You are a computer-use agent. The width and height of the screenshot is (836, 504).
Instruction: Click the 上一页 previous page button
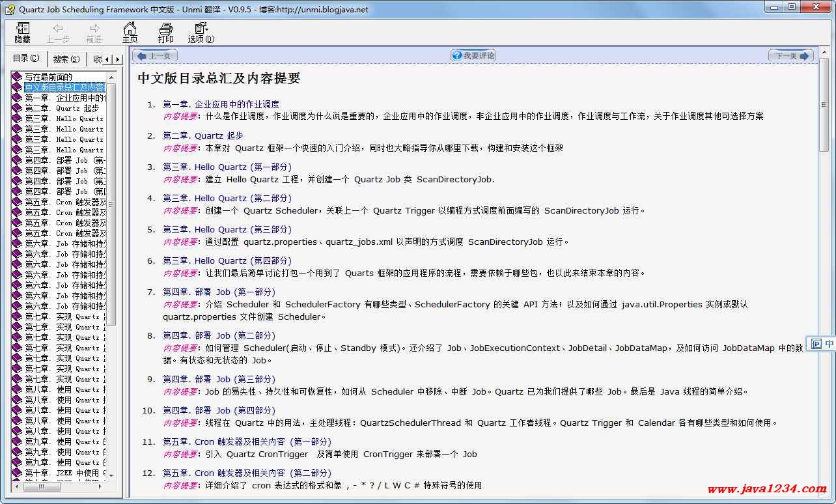coord(155,56)
